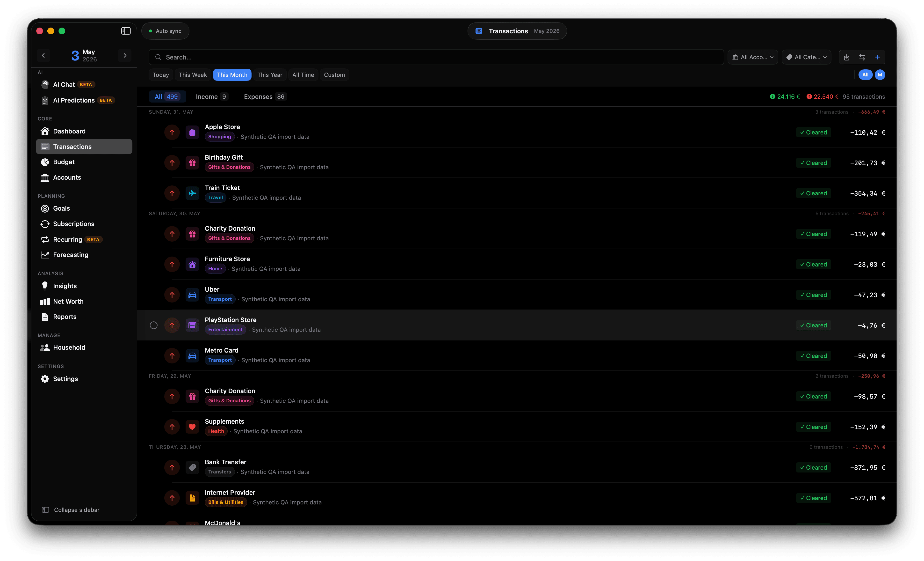This screenshot has width=924, height=561.
Task: Go to the Dashboard
Action: 84,131
